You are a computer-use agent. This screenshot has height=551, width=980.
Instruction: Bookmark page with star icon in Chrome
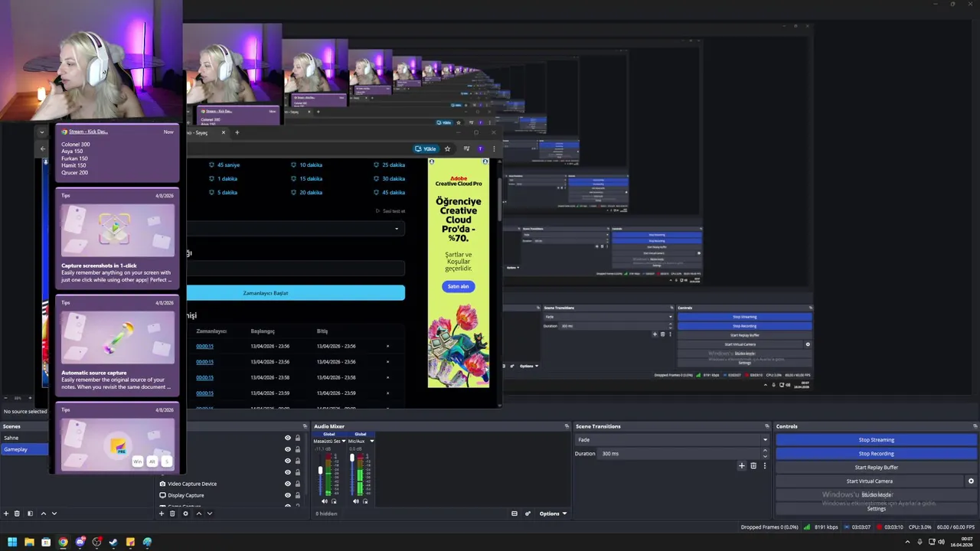tap(447, 148)
